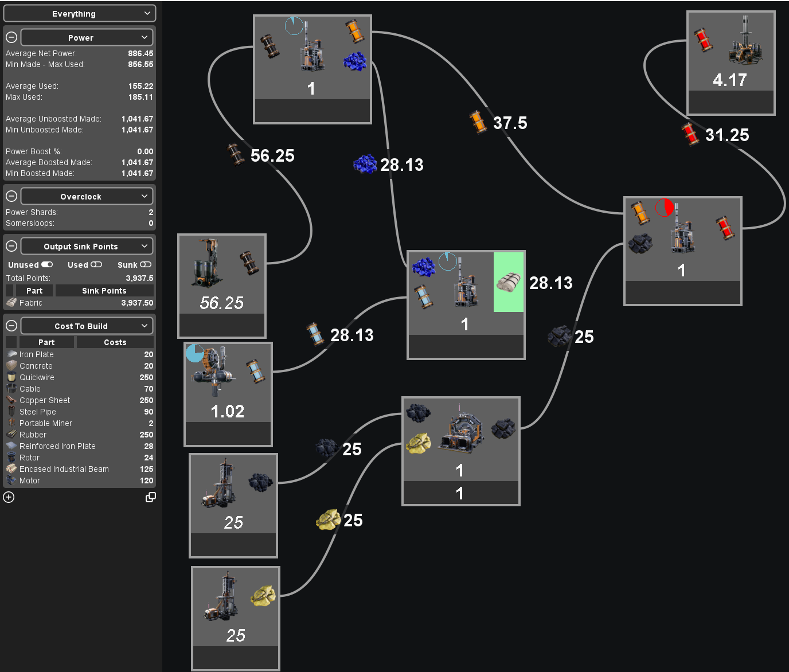Click the orange canister output icon in the top refinery node

click(x=355, y=32)
